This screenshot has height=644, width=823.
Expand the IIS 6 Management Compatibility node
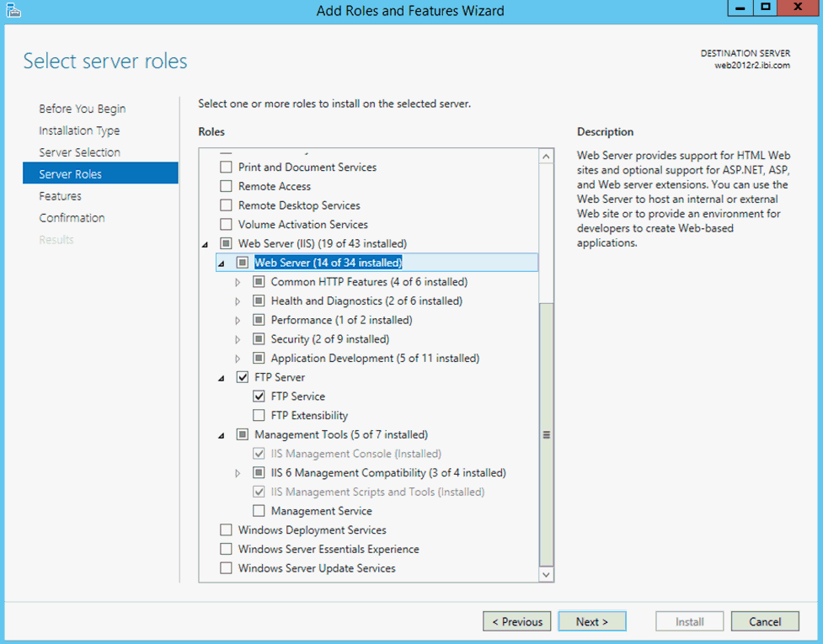(238, 473)
